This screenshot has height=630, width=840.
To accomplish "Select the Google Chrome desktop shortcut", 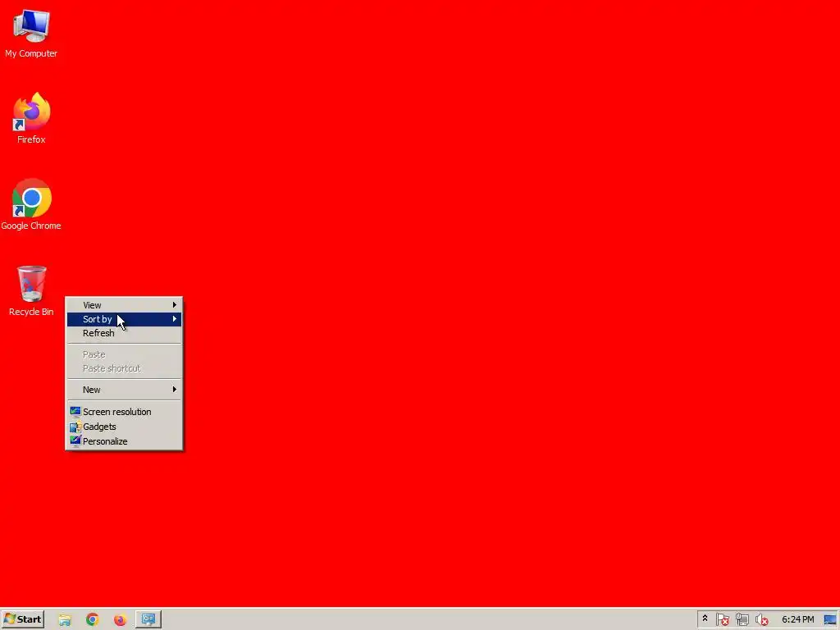I will tap(31, 204).
